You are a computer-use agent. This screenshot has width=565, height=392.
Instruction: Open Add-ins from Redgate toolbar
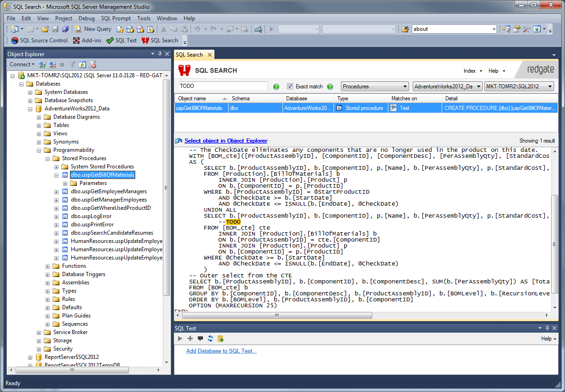point(87,40)
